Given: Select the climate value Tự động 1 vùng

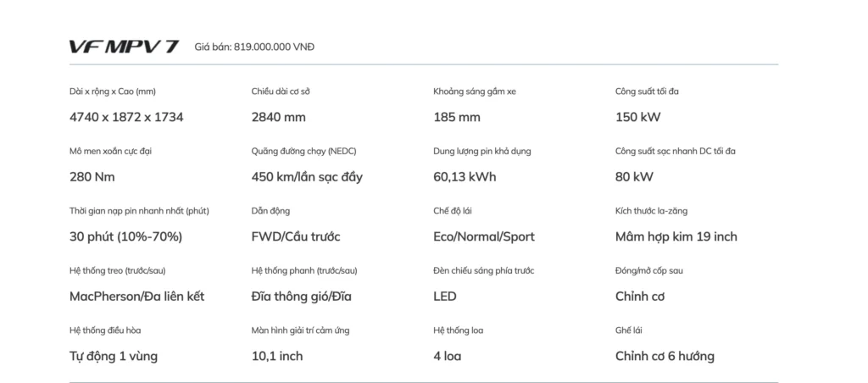Looking at the screenshot, I should (x=114, y=356).
